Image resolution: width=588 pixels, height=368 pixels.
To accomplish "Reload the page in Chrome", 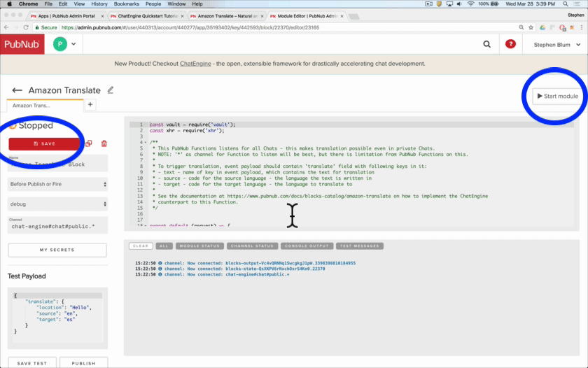I will (26, 27).
